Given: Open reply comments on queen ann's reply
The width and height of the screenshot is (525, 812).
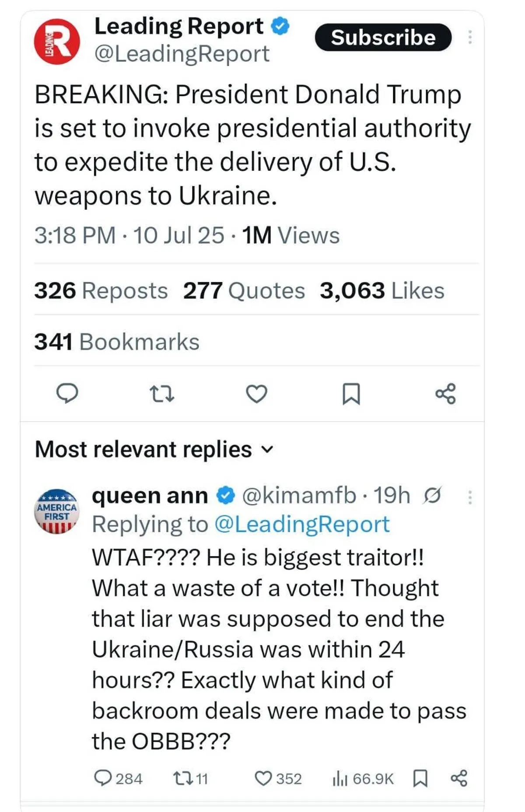Looking at the screenshot, I should (x=103, y=778).
